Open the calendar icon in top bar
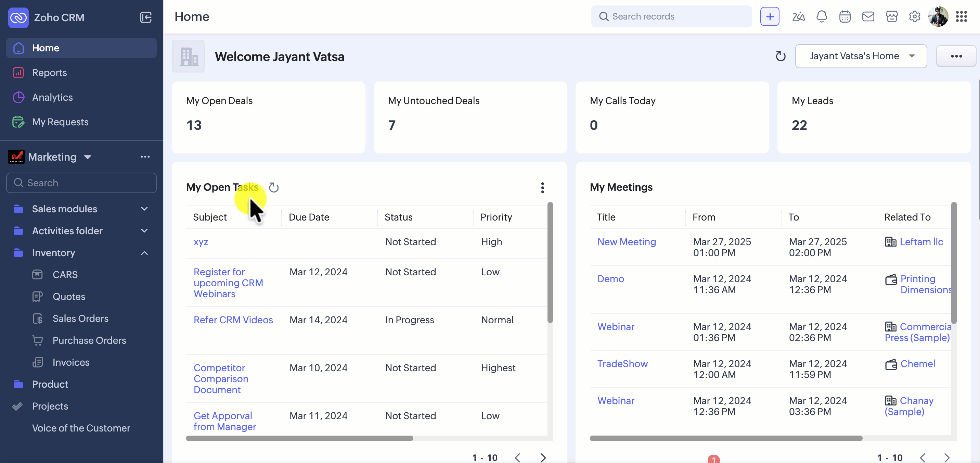980x463 pixels. [x=844, y=16]
